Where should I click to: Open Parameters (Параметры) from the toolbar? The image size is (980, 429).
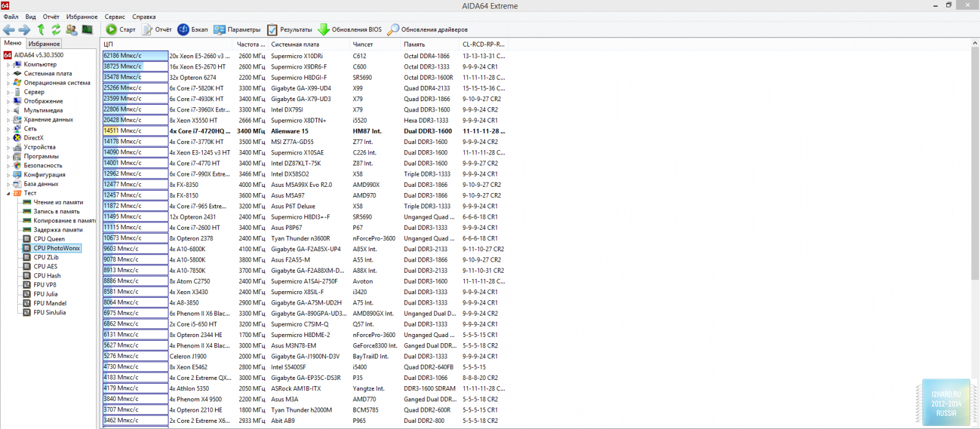point(220,29)
